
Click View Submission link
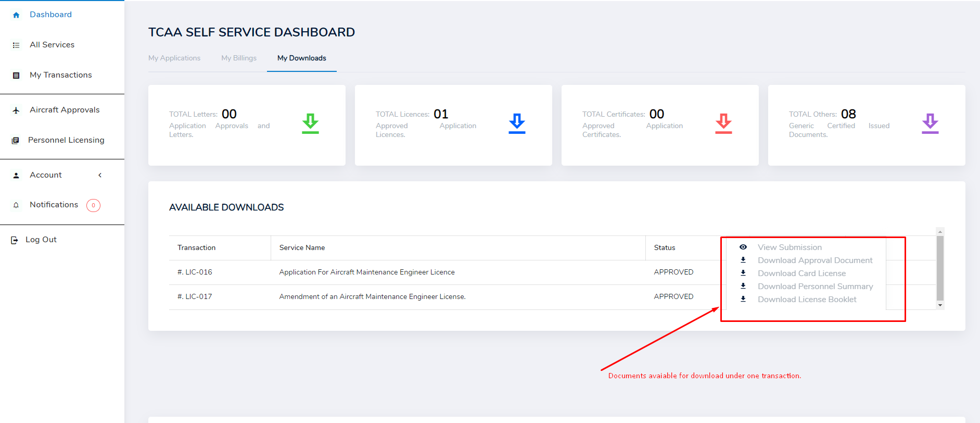point(790,247)
